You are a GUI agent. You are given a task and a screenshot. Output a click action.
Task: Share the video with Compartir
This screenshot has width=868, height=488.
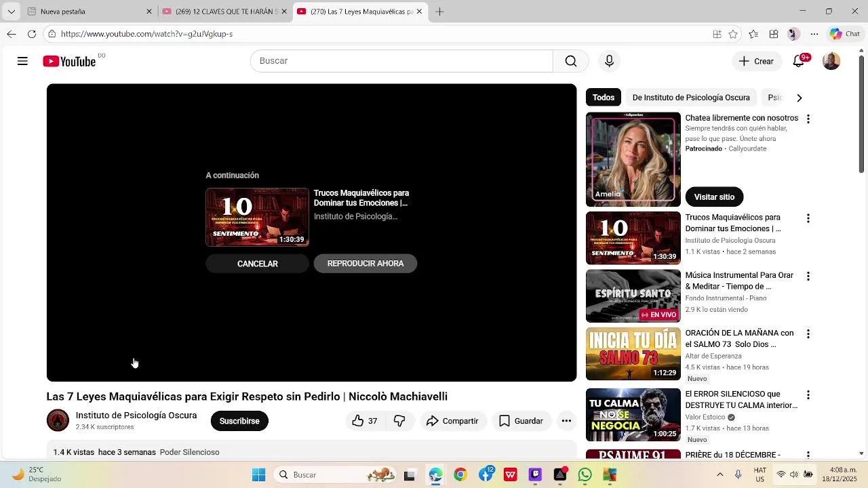point(452,421)
